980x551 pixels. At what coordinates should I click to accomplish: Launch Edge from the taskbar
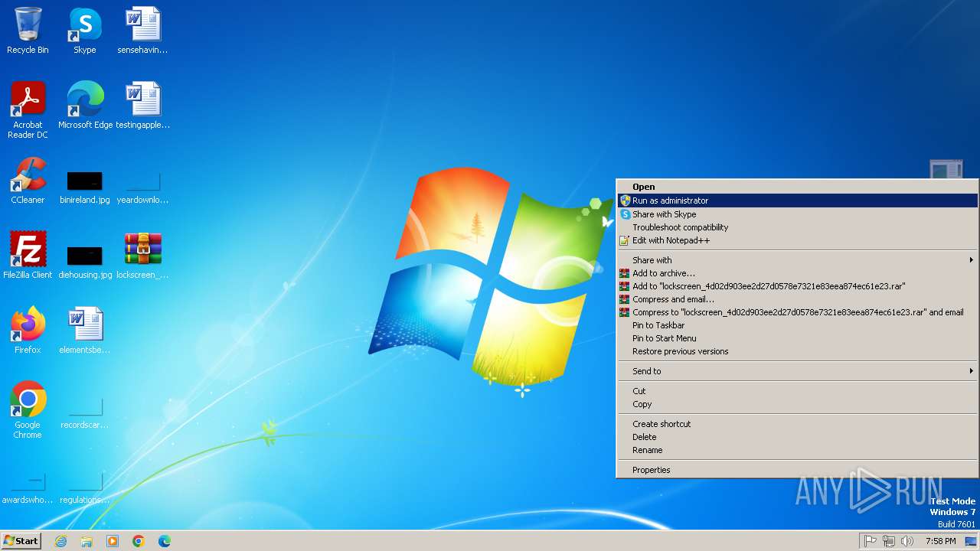165,541
